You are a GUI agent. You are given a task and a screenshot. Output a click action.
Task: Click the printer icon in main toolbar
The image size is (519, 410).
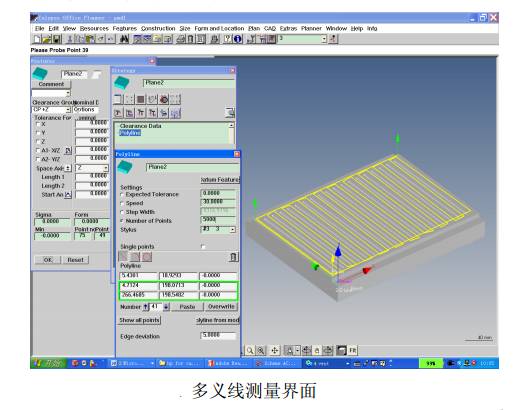[x=181, y=39]
